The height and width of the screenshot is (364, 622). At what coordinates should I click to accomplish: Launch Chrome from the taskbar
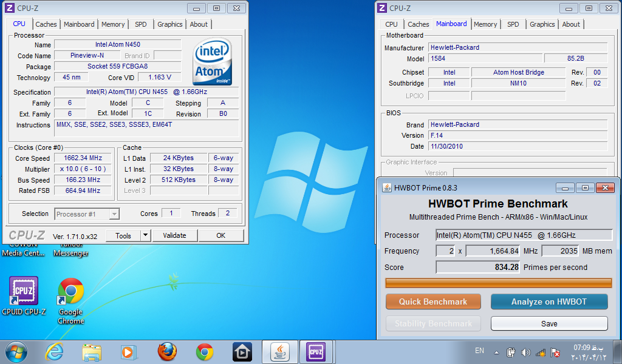click(x=204, y=352)
